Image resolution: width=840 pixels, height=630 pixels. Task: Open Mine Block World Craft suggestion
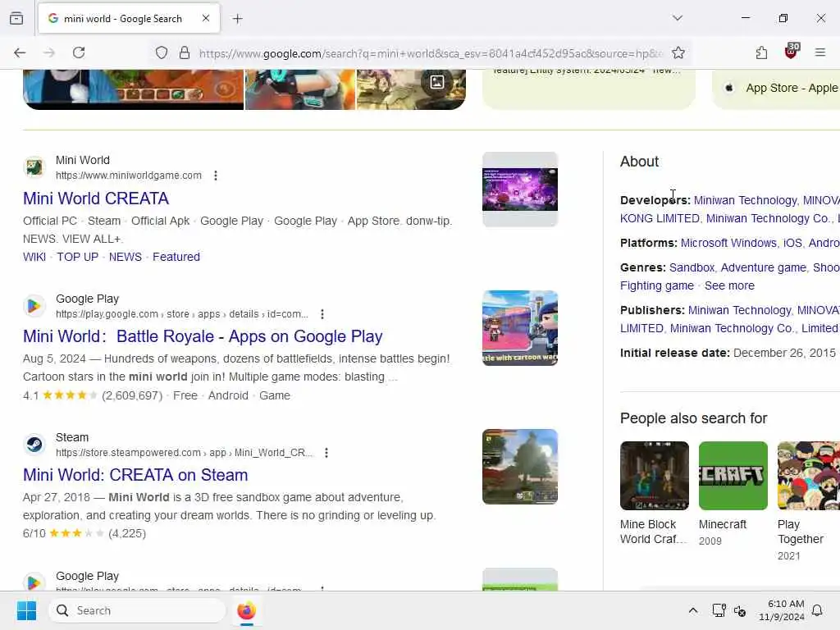(x=654, y=493)
